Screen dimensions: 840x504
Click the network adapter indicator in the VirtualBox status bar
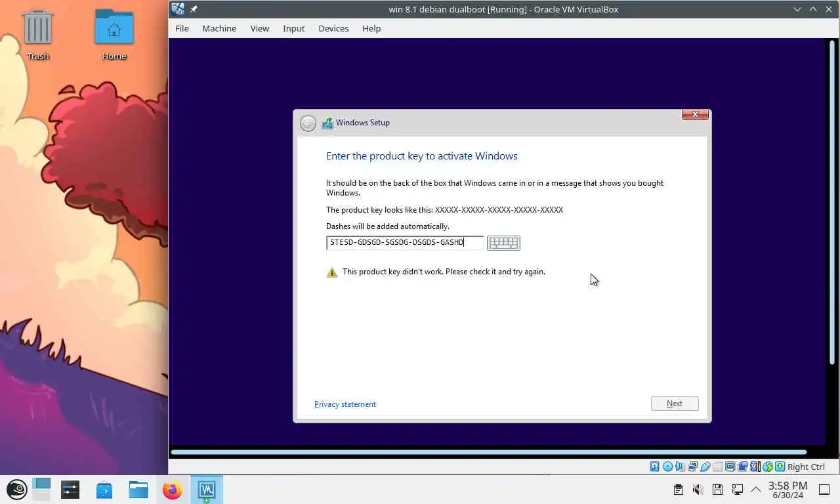(x=692, y=467)
